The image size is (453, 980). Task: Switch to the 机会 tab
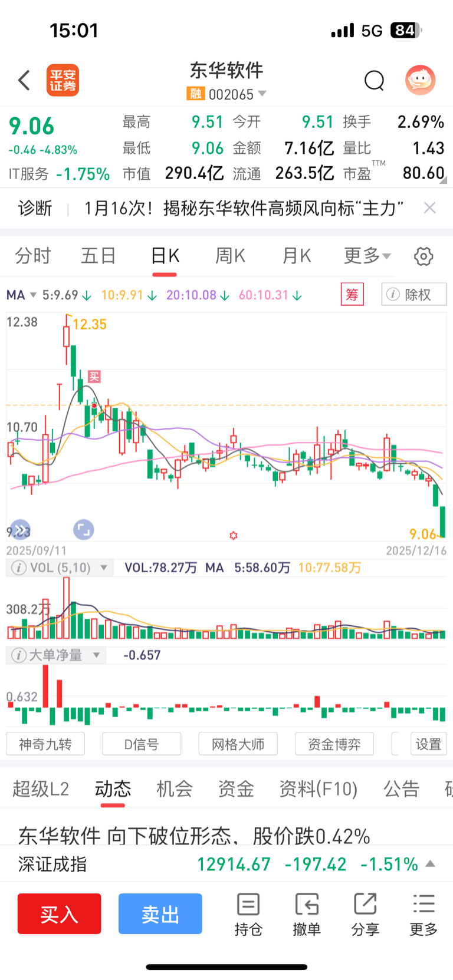pyautogui.click(x=175, y=788)
